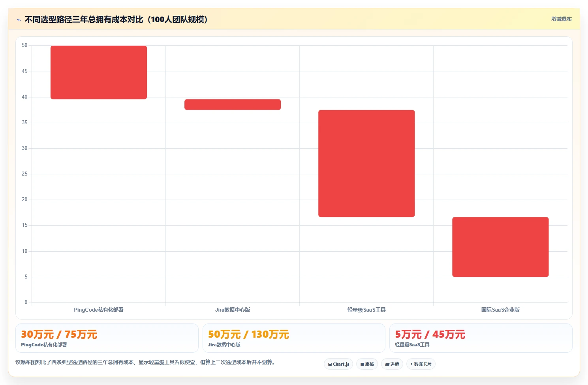Screen dimensions: 588x385
Task: Click the Jira数据中心版 caption in the second card
Action: click(x=224, y=345)
